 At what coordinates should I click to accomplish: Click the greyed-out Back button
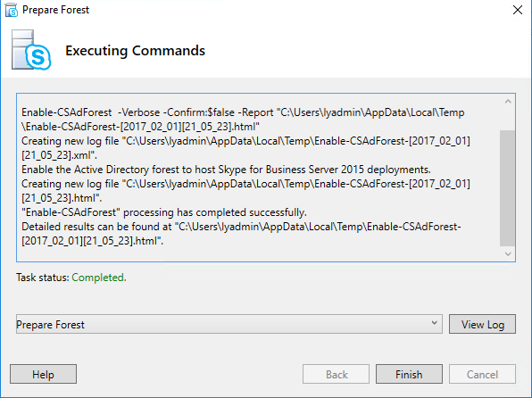336,374
